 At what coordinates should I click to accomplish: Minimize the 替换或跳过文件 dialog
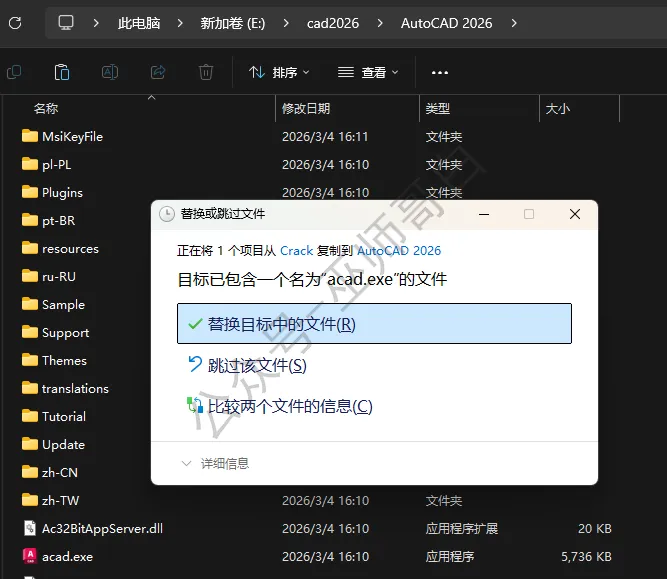tap(484, 214)
